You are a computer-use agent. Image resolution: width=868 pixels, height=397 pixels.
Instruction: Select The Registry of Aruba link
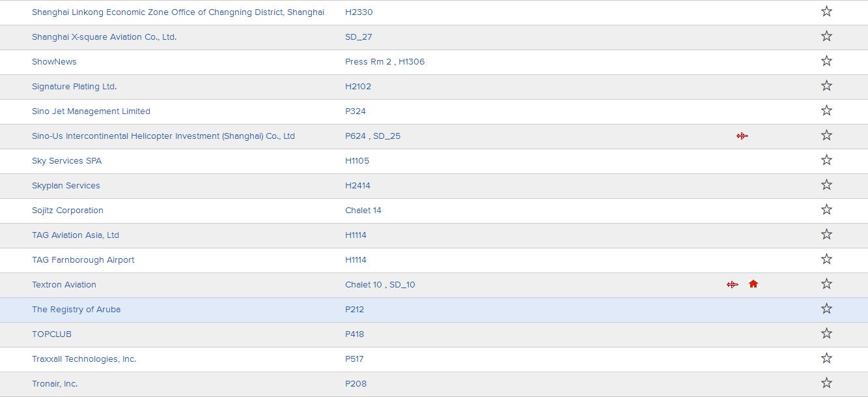[76, 309]
